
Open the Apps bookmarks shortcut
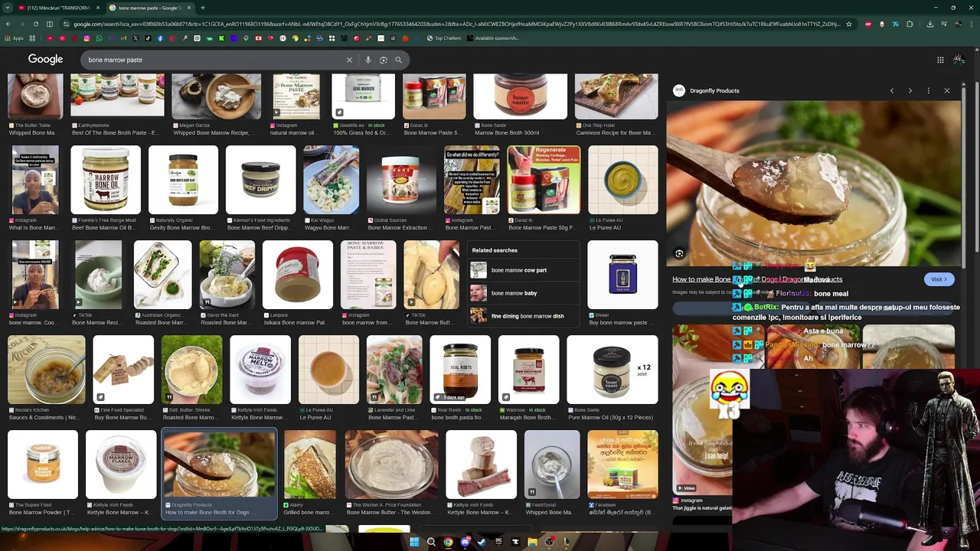15,38
